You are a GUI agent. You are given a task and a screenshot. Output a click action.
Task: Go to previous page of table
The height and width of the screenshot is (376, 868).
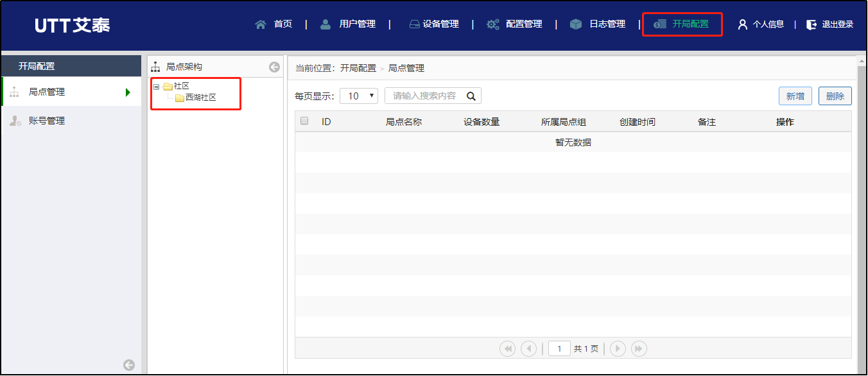(x=528, y=348)
